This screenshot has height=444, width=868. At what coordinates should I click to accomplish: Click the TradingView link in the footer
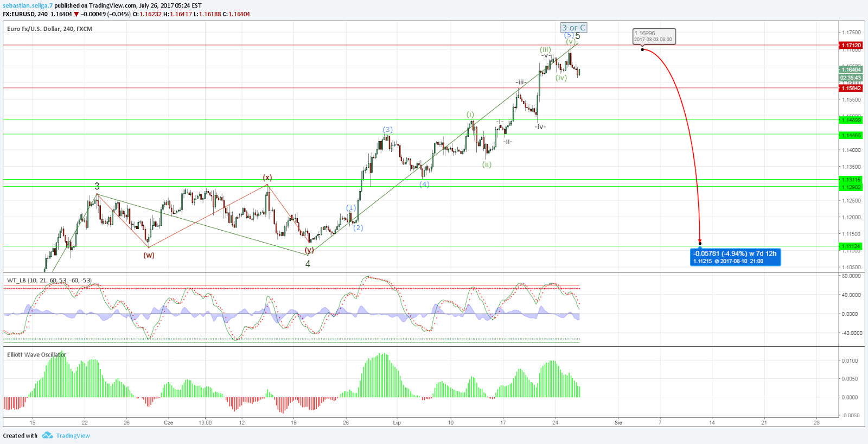pyautogui.click(x=73, y=435)
